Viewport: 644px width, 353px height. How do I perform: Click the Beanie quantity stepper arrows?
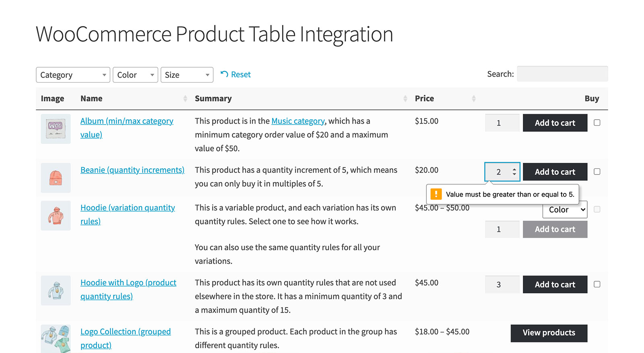click(x=514, y=172)
